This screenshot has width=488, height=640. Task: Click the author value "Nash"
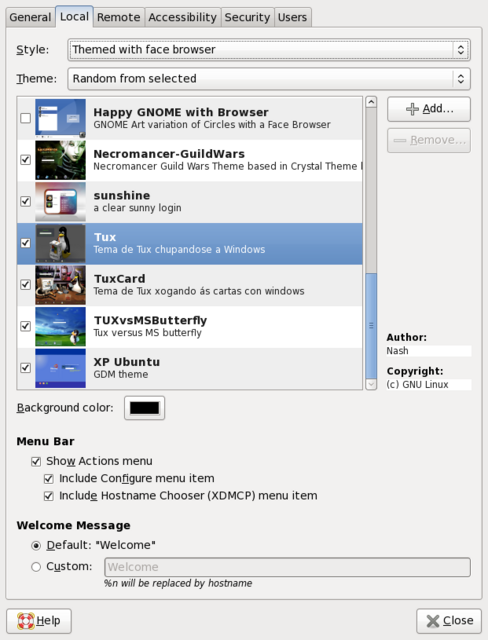(x=397, y=351)
